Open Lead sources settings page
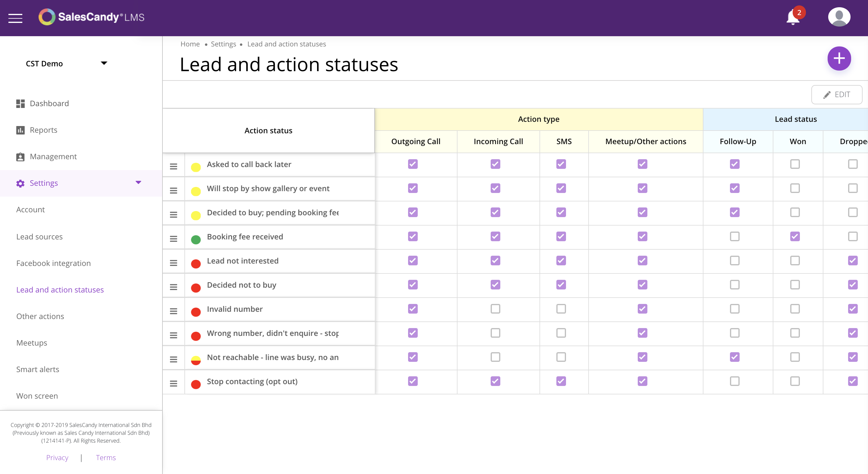 [39, 237]
